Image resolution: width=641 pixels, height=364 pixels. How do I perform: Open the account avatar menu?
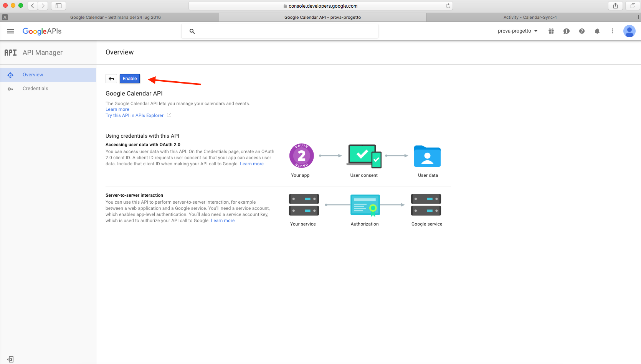(629, 31)
